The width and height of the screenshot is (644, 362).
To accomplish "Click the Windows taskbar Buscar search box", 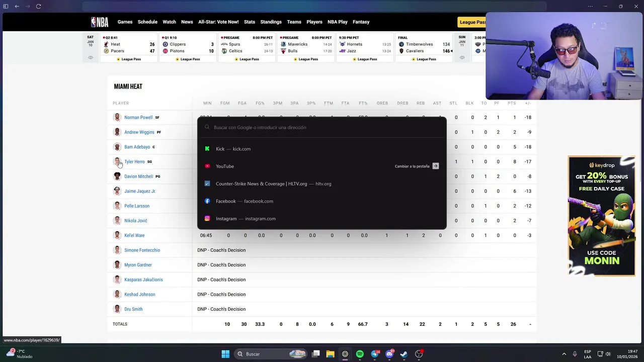I will click(272, 354).
